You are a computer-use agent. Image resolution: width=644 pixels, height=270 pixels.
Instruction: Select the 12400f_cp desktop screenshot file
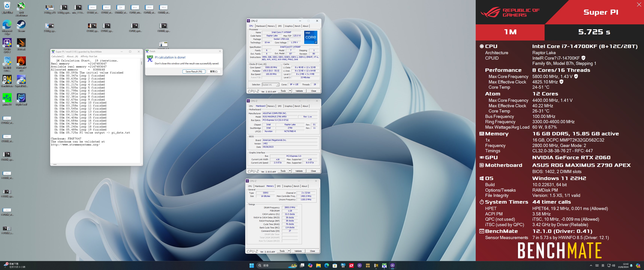(92, 27)
